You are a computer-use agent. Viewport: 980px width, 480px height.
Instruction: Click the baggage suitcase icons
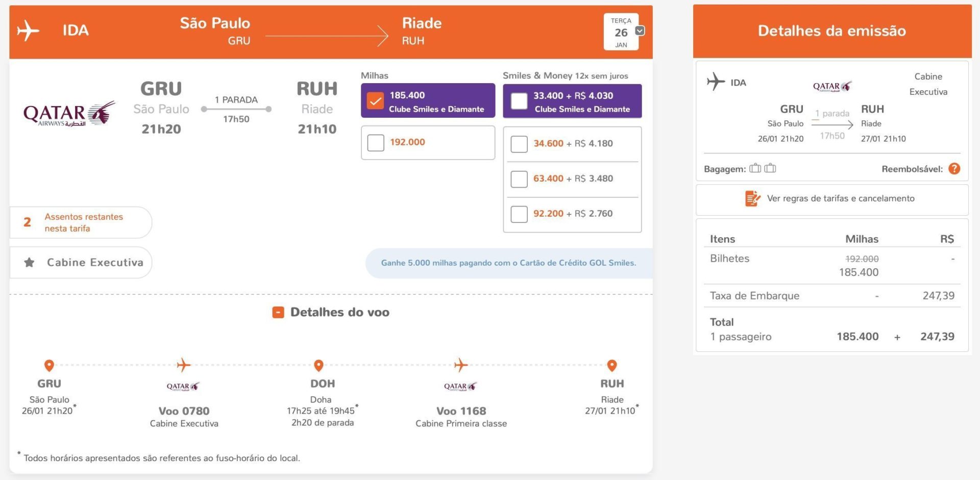763,168
